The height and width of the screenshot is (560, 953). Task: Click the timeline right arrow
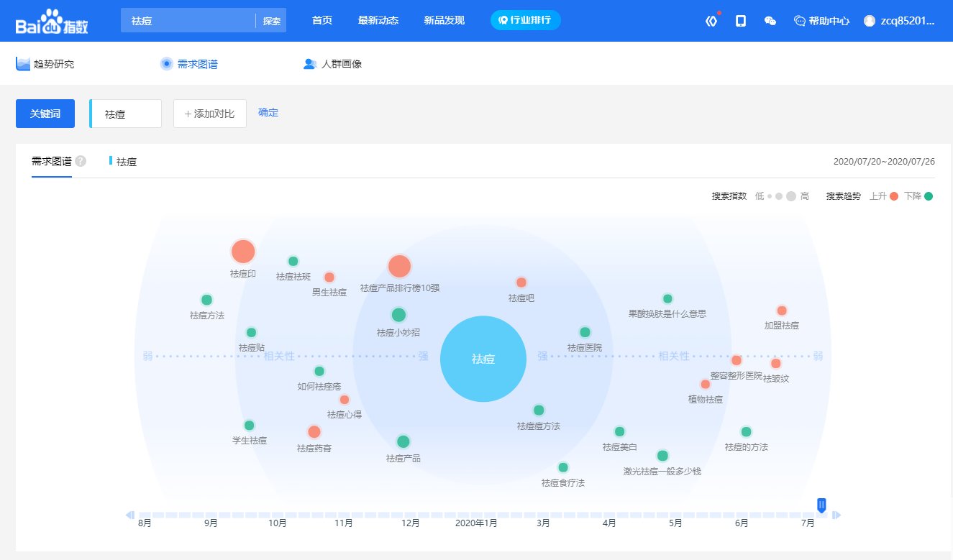[x=836, y=515]
